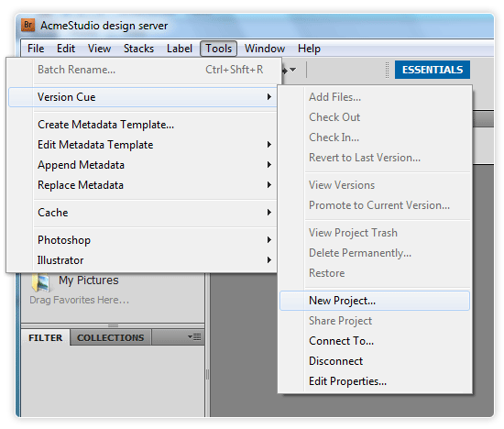The width and height of the screenshot is (504, 429).
Task: Choose Batch Rename from Tools menu
Action: click(x=142, y=70)
